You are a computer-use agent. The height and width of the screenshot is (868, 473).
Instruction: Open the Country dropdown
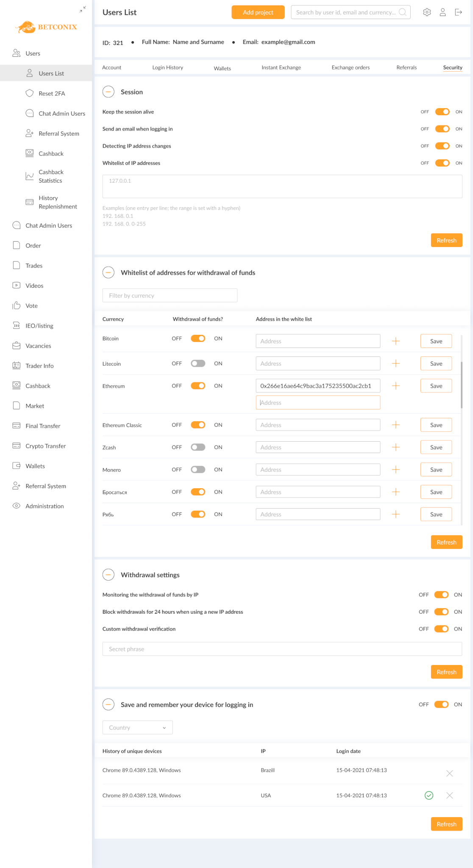[x=137, y=728]
